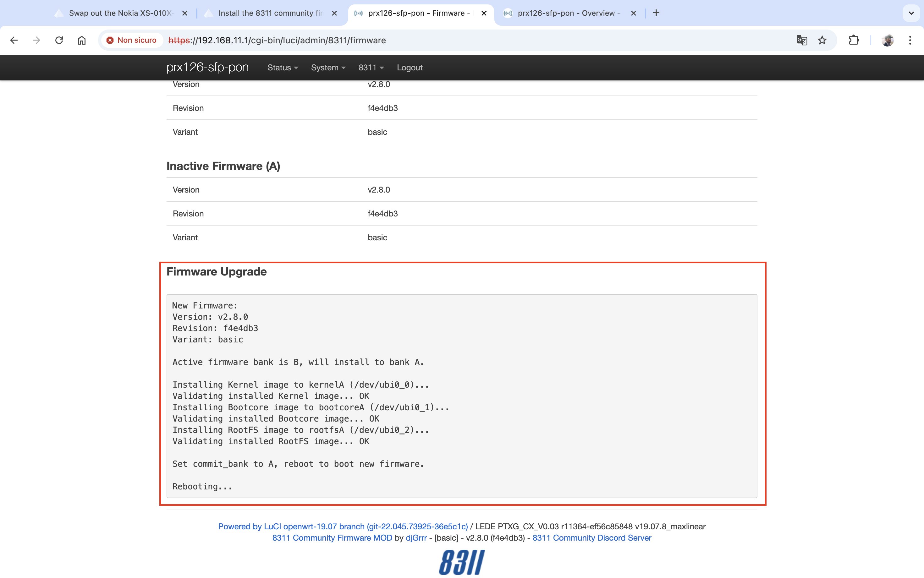This screenshot has height=578, width=924.
Task: Bookmark this page with star icon
Action: [x=822, y=40]
